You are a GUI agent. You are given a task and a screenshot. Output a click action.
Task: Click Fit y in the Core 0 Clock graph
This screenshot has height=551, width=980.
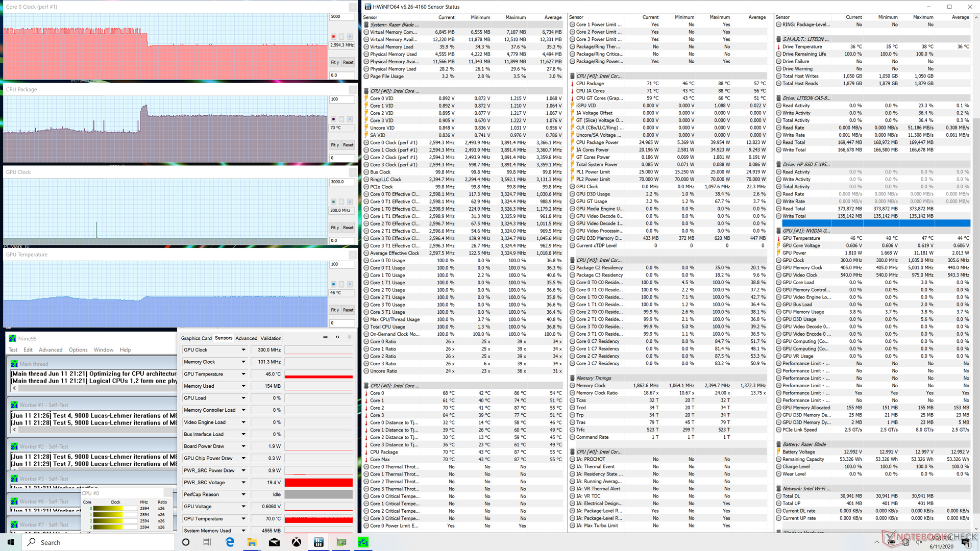pos(335,62)
